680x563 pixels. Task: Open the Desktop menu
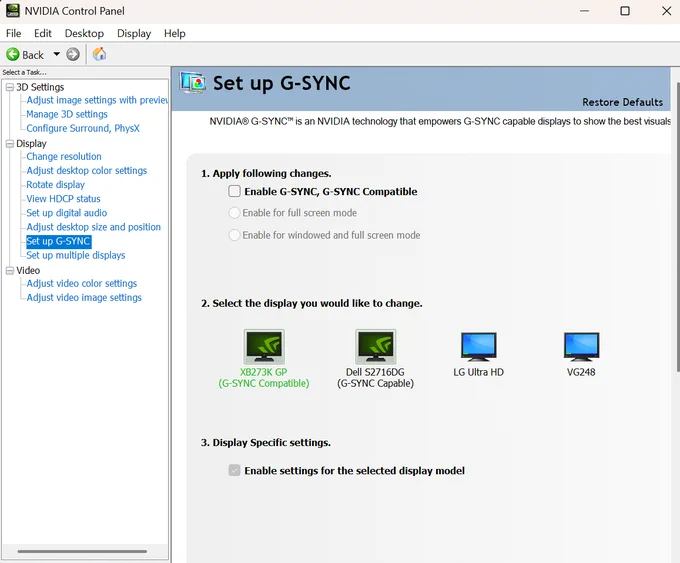[84, 33]
